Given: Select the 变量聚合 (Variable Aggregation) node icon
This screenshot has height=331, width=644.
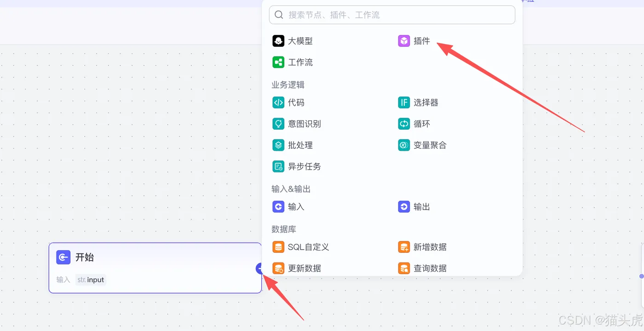Looking at the screenshot, I should click(403, 145).
